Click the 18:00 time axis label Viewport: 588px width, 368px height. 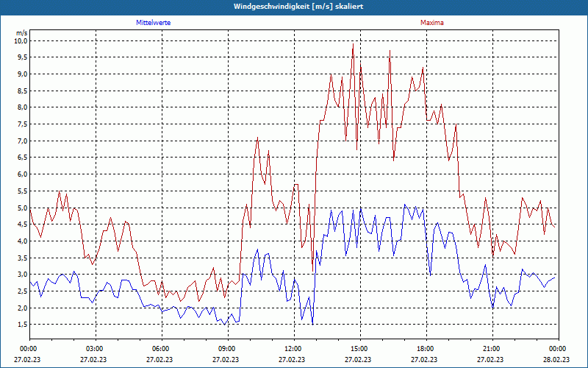point(426,349)
